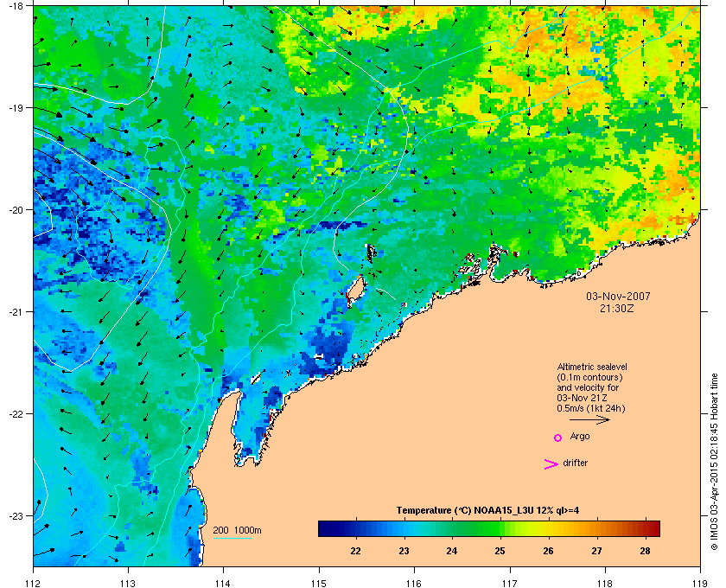Click the '119' longitude axis label
This screenshot has height=588, width=726.
(700, 583)
